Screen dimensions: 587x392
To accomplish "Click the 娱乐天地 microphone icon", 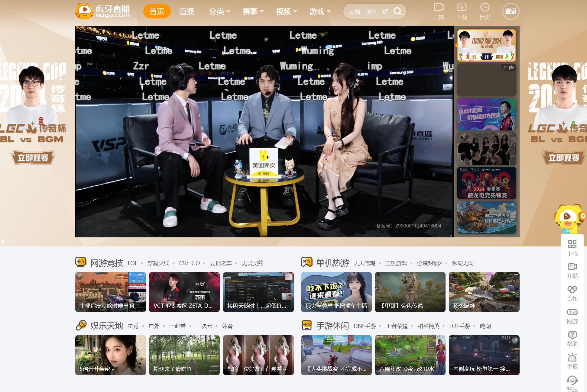I will [81, 325].
